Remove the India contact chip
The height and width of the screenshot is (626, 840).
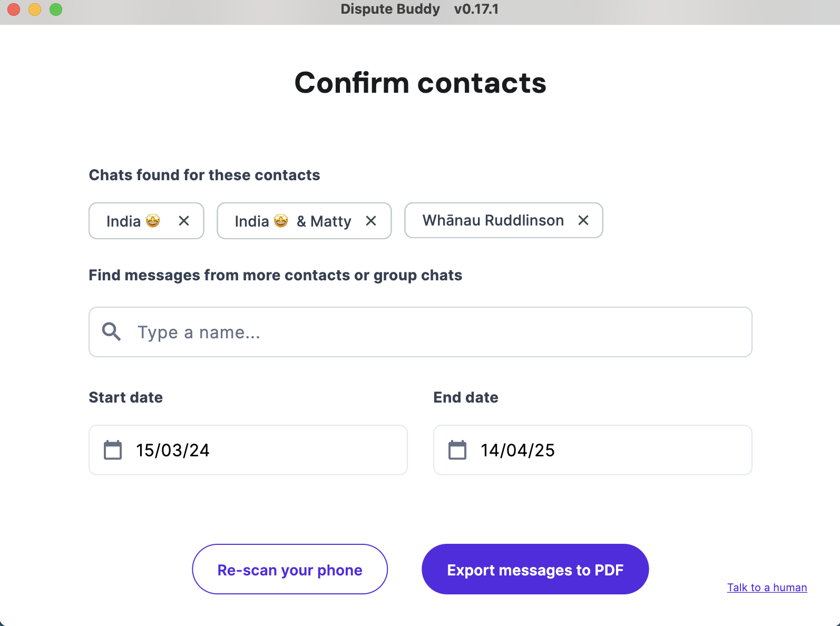(183, 221)
